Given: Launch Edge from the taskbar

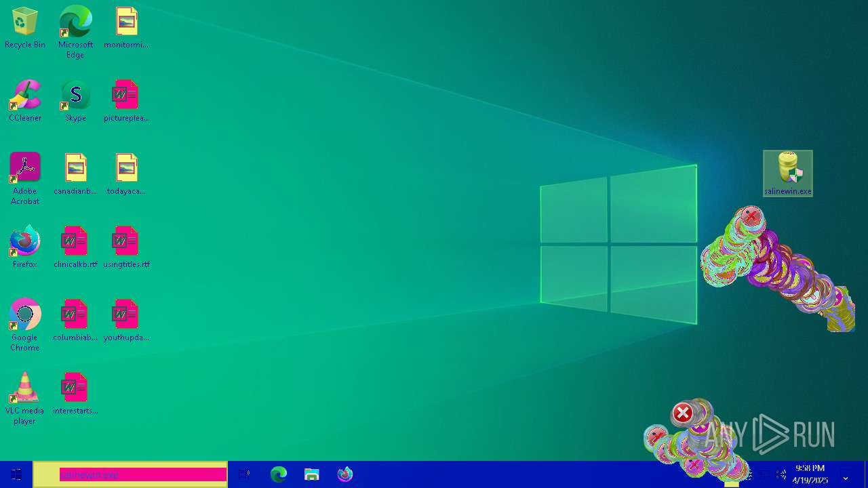Looking at the screenshot, I should 279,474.
